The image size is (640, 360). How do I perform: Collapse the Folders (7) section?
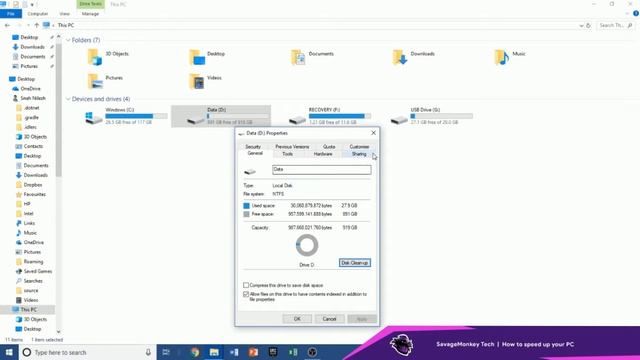click(68, 40)
